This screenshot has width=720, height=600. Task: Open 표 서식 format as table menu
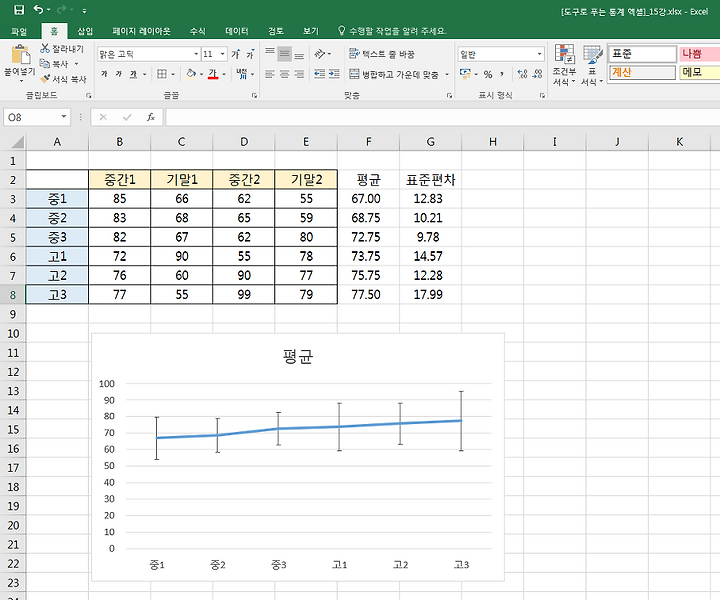click(x=592, y=64)
